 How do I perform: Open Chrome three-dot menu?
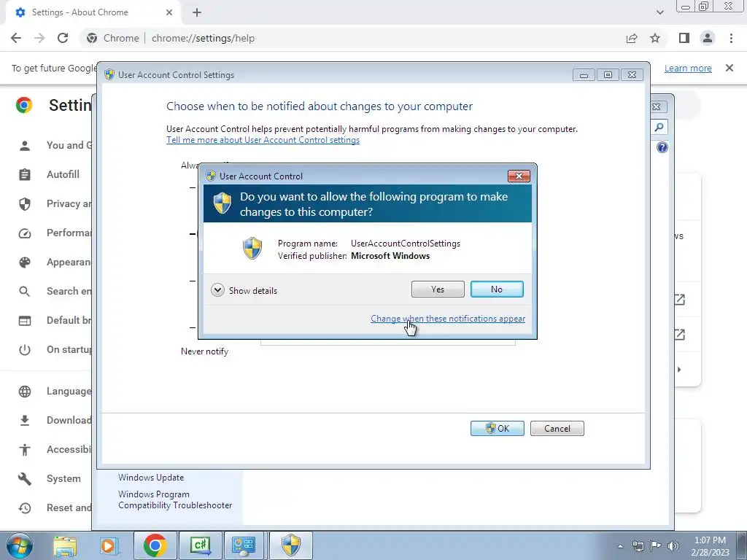[731, 38]
